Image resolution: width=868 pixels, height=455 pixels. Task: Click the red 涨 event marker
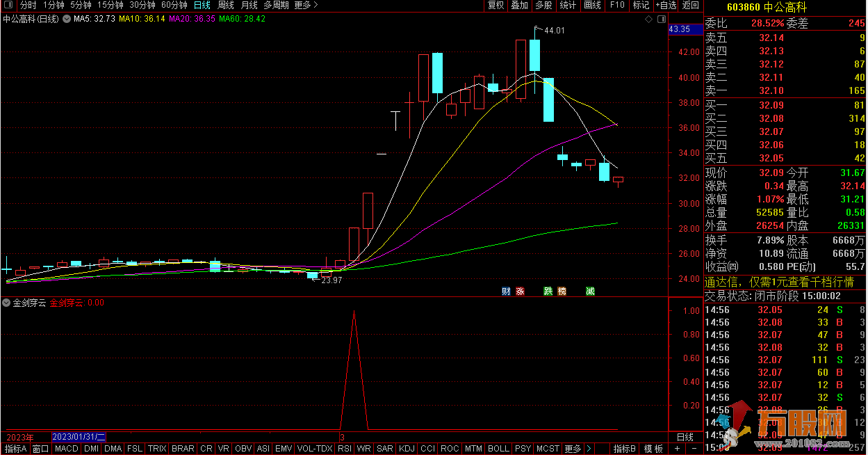click(x=520, y=292)
